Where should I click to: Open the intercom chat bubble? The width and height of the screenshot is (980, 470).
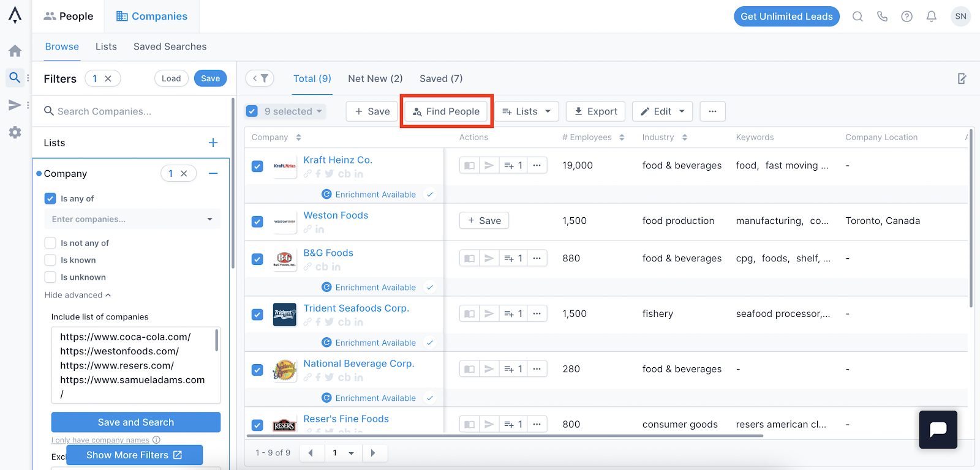(938, 430)
